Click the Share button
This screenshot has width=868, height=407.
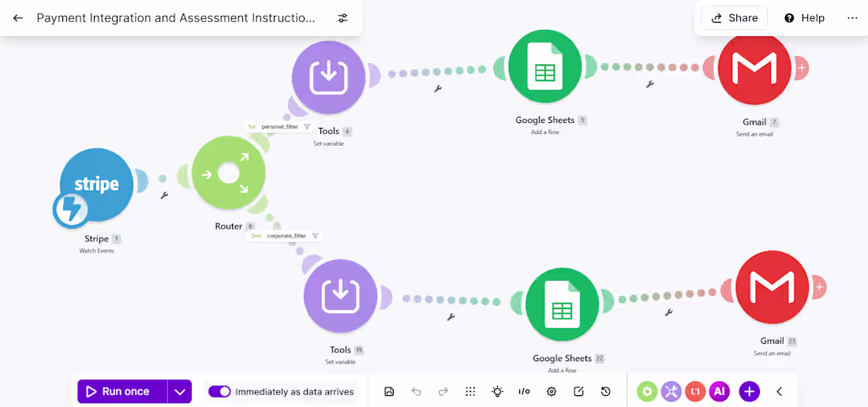coord(735,17)
